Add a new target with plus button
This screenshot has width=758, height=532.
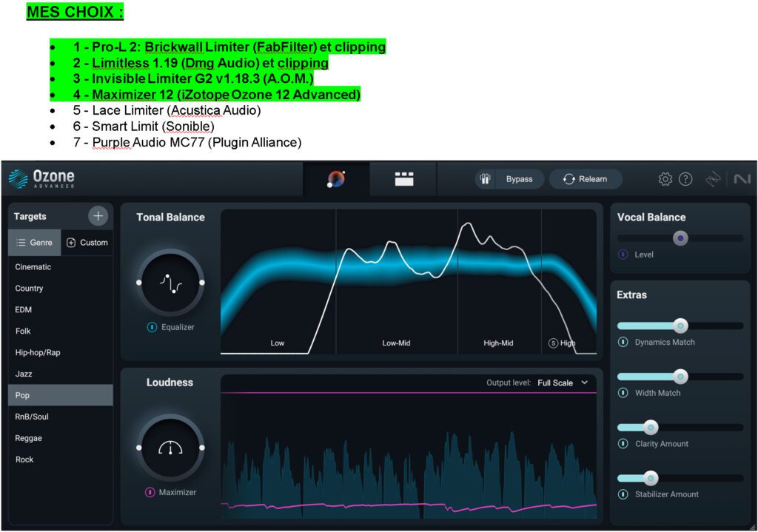(98, 216)
